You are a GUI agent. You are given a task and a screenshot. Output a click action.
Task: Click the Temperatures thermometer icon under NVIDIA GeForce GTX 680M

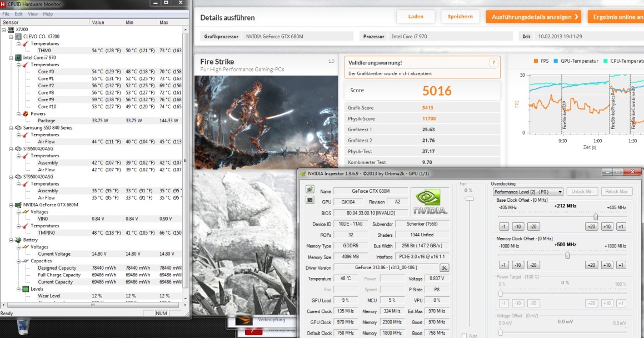(x=26, y=226)
